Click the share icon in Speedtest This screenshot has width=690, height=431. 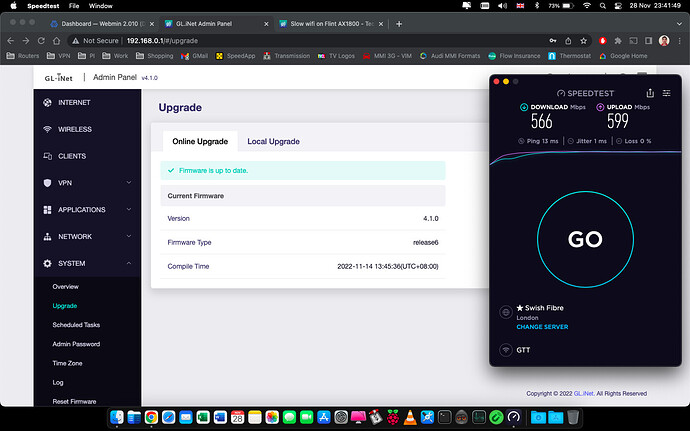point(650,93)
